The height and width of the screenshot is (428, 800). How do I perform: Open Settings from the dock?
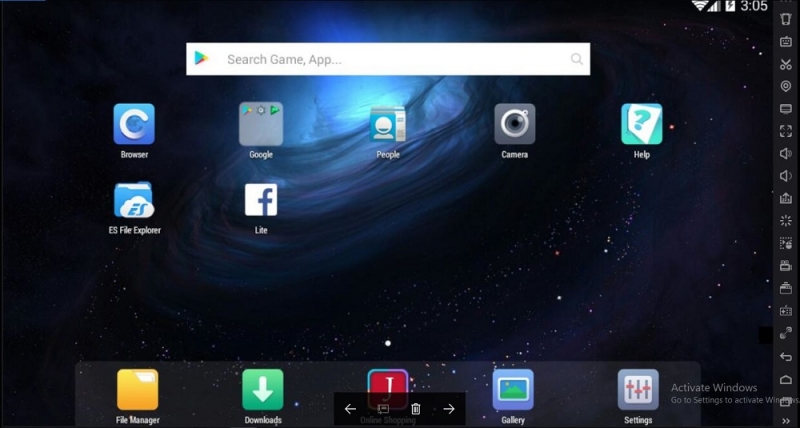coord(638,390)
